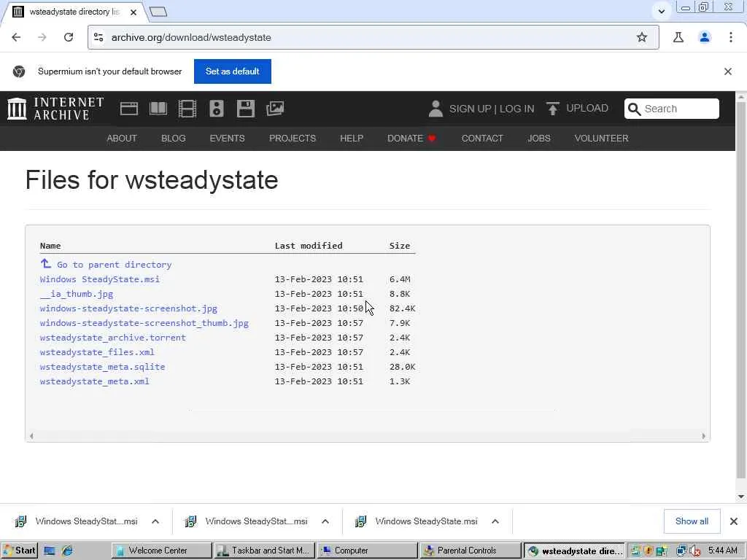The image size is (747, 560).
Task: Open the Windows Start menu
Action: pyautogui.click(x=19, y=551)
